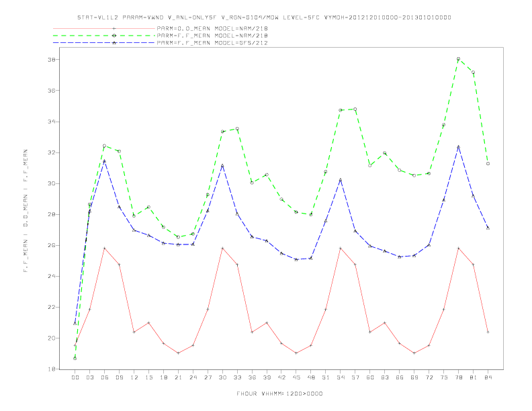Click y-axis tick label 20
This screenshot has height=411, width=532.
point(52,338)
